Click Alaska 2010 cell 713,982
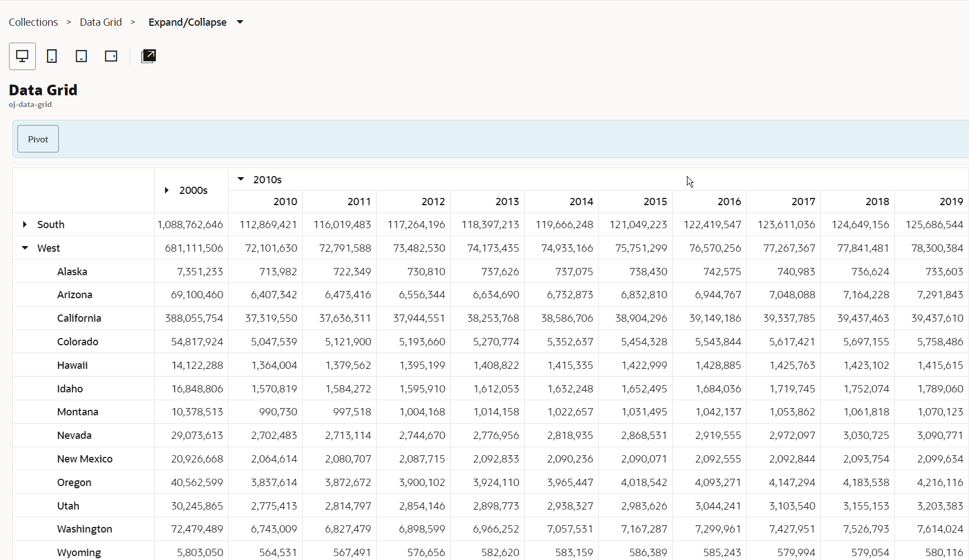The width and height of the screenshot is (969, 560). pos(266,271)
